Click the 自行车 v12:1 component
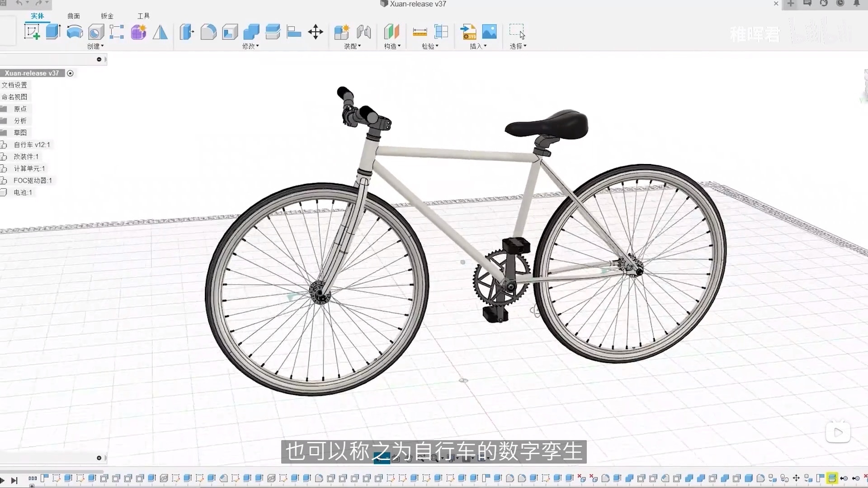This screenshot has width=868, height=488. [x=32, y=145]
